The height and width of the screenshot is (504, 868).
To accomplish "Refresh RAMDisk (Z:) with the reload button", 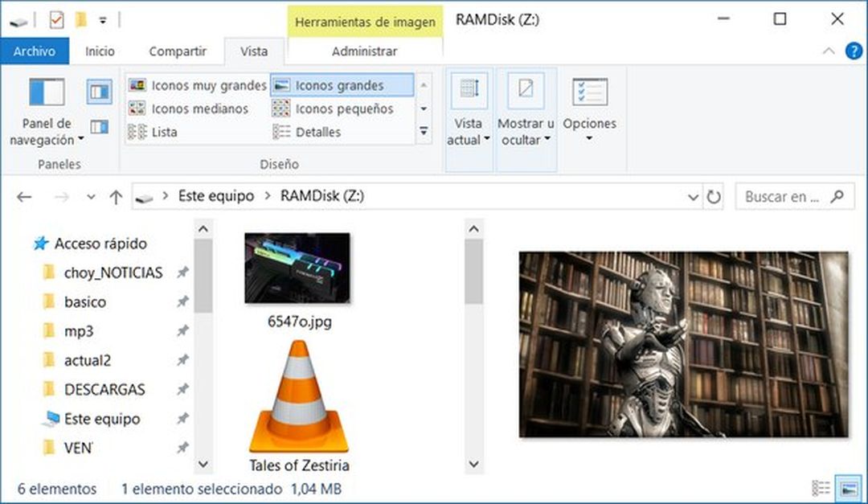I will coord(714,196).
